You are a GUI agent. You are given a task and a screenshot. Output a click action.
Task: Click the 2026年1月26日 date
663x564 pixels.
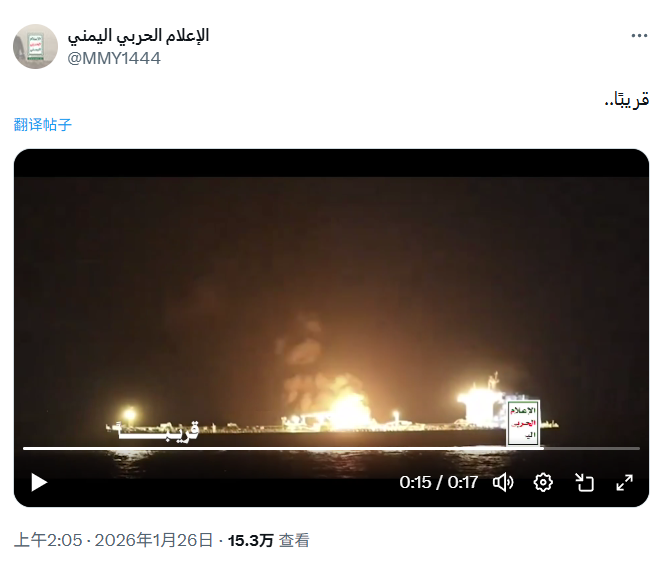153,540
